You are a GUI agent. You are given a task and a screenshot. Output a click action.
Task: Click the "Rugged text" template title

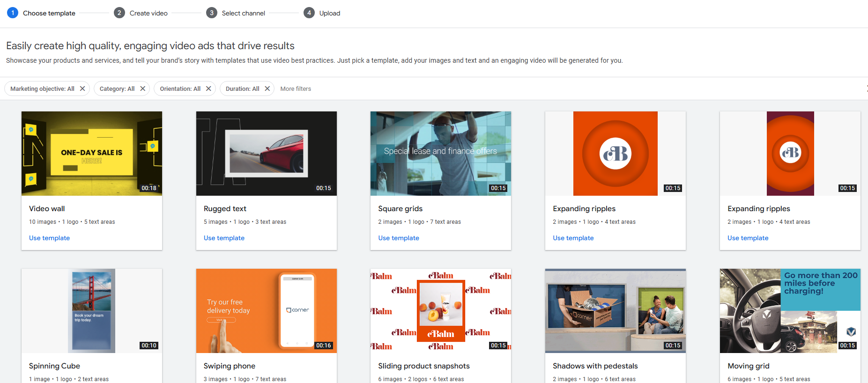[x=225, y=209]
